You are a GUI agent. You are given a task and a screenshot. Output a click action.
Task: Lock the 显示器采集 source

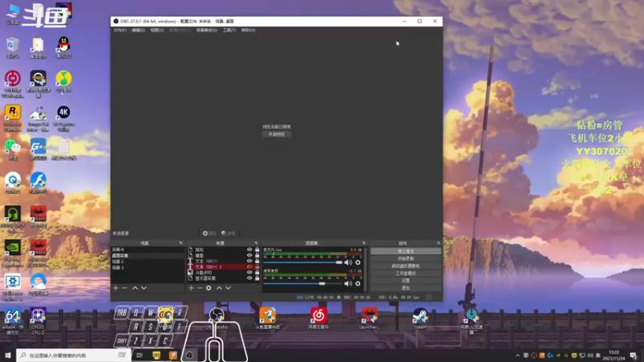click(257, 278)
